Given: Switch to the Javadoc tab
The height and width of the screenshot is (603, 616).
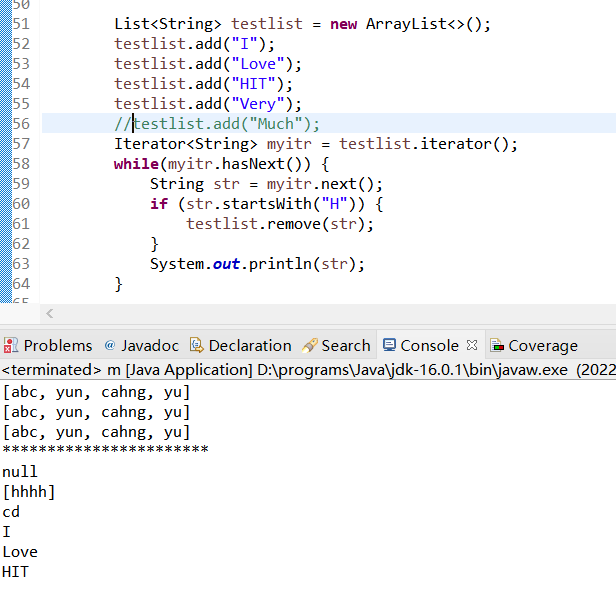Looking at the screenshot, I should pos(142,346).
